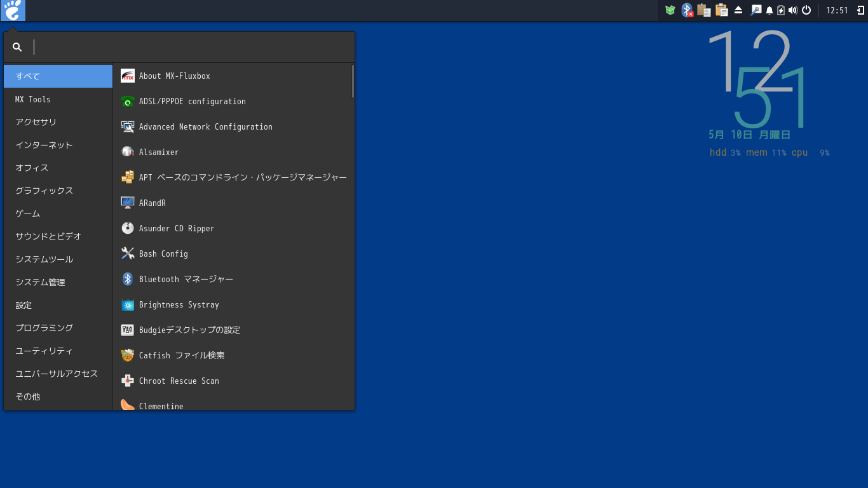Screen dimensions: 868x488
Task: Open the About MX-Fluxbox entry text
Action: tap(175, 76)
